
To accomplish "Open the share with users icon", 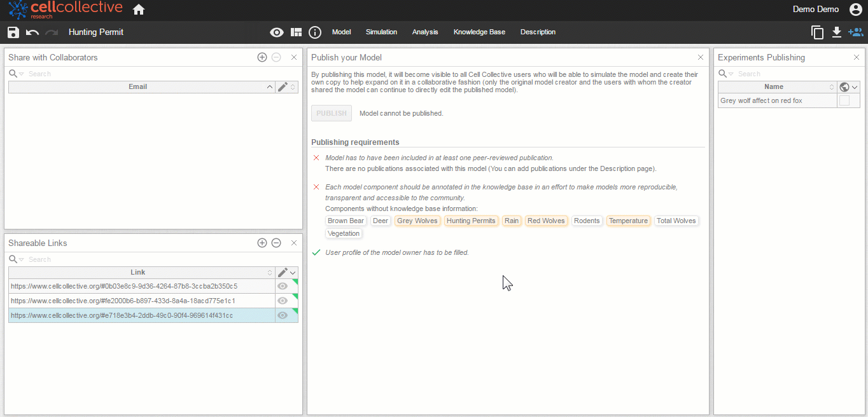I will (855, 32).
